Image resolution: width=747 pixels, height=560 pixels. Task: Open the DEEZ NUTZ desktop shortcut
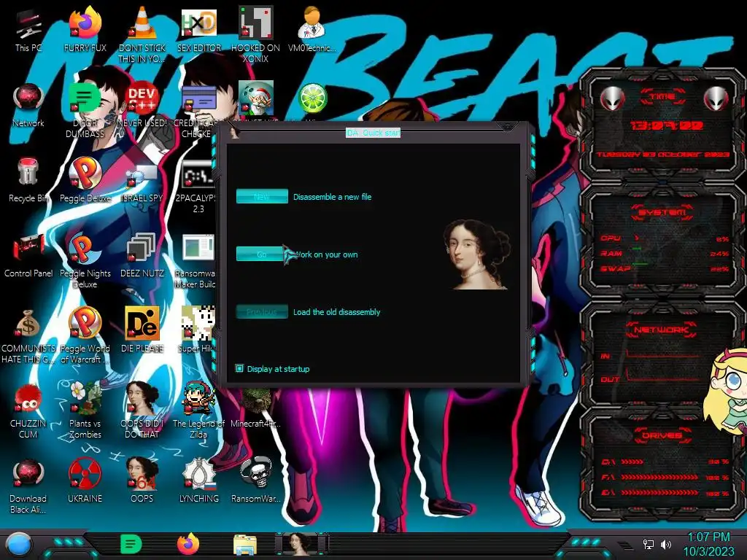tap(142, 255)
